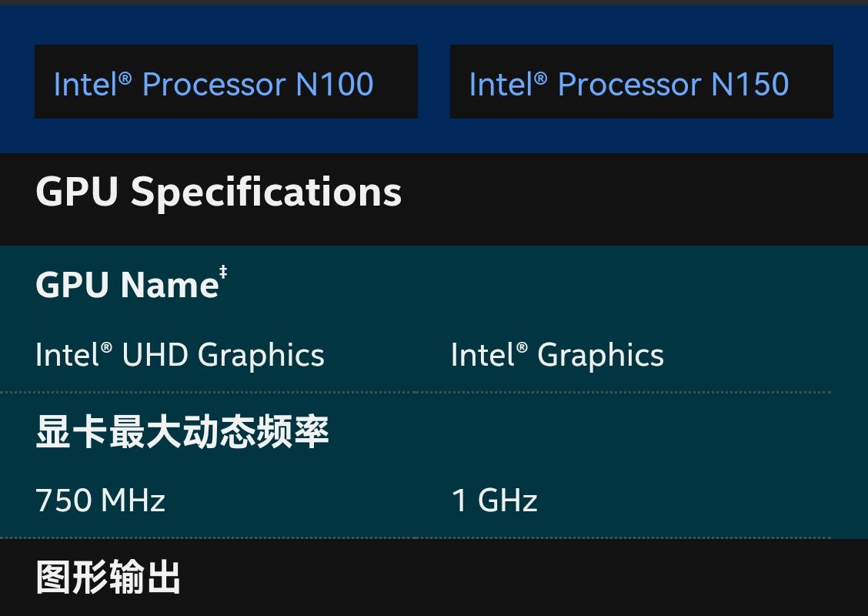Expand the 图形输出 section heading
This screenshot has width=868, height=616.
tap(108, 577)
